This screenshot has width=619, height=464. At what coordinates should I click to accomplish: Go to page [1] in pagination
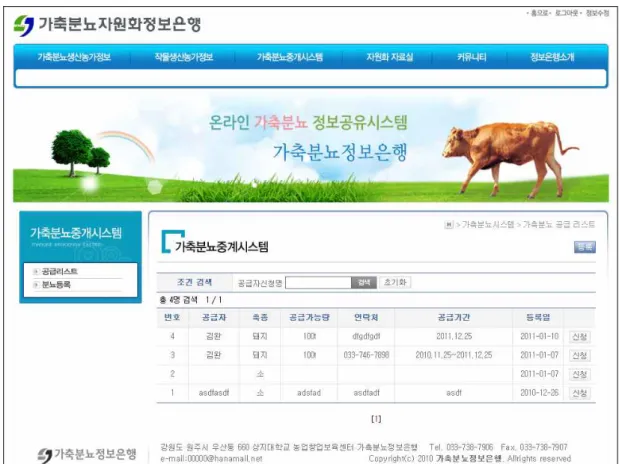tap(376, 419)
